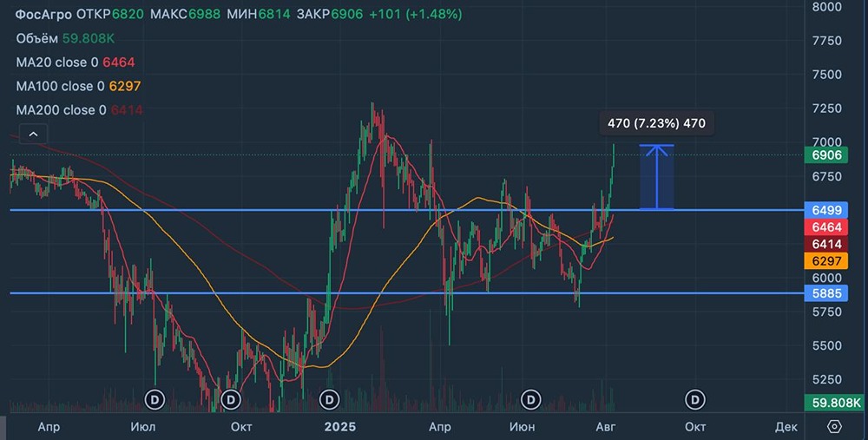The width and height of the screenshot is (868, 440).
Task: Click the 8000 price scale label
Action: [826, 7]
